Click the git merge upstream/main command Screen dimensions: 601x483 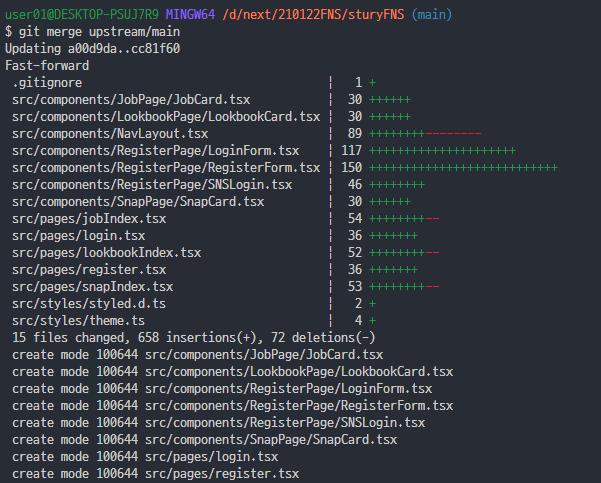click(x=99, y=31)
